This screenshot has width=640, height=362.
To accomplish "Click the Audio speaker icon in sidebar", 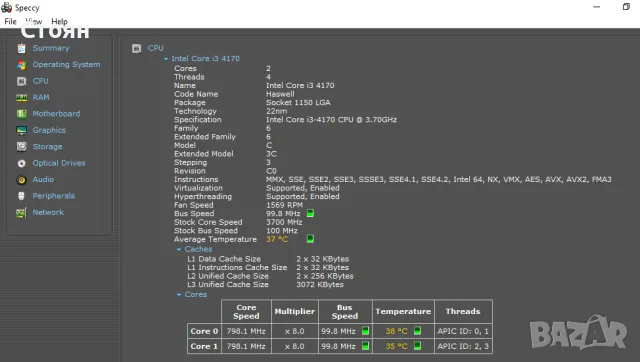I will tap(22, 180).
